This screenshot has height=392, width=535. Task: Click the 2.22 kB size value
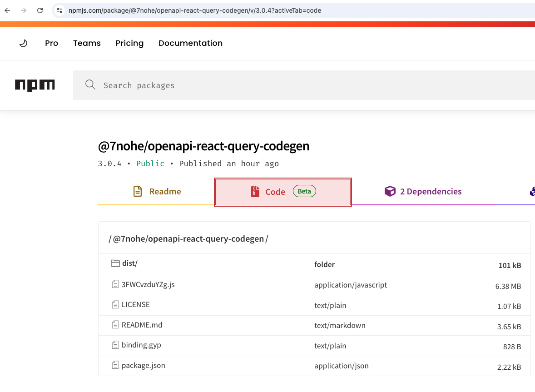coord(509,367)
